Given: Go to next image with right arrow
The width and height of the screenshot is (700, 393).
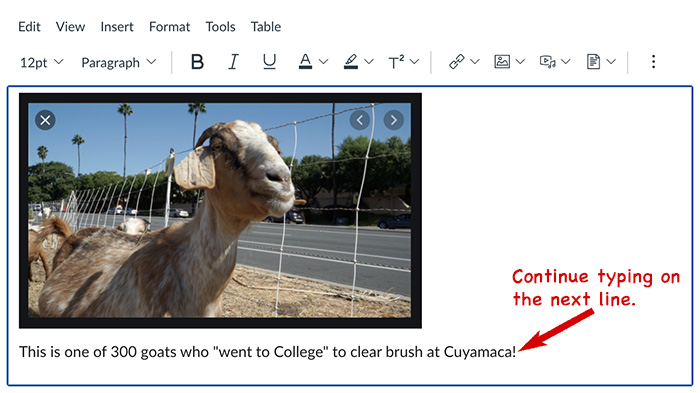Looking at the screenshot, I should tap(393, 120).
